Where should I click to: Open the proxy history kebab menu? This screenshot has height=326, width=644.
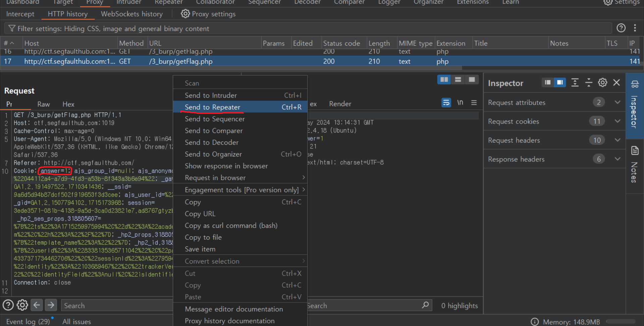click(635, 28)
